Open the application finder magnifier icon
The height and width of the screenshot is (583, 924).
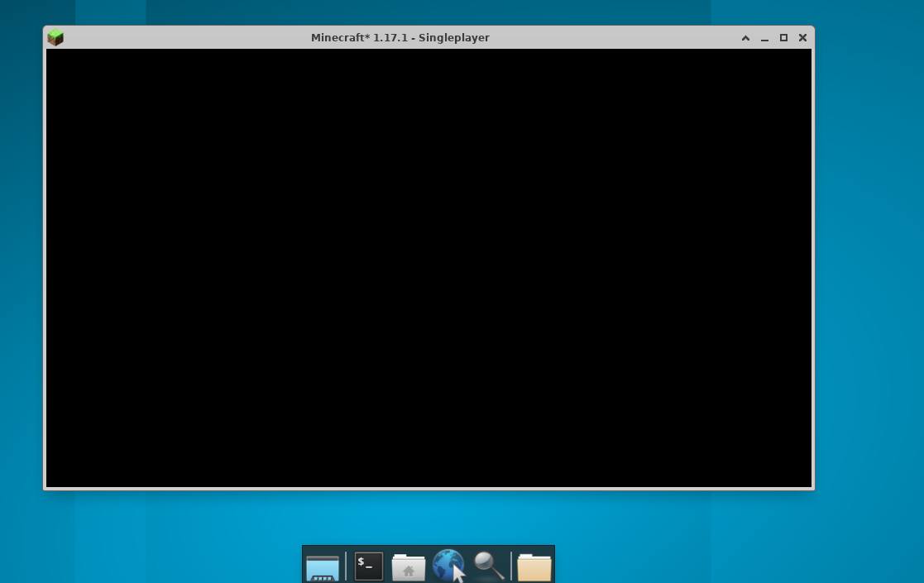pyautogui.click(x=489, y=566)
